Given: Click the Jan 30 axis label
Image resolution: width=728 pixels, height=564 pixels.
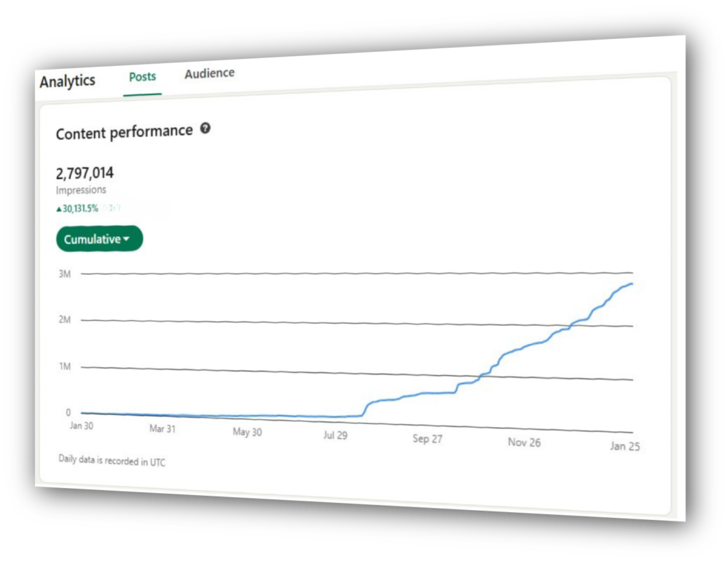Looking at the screenshot, I should coord(81,425).
